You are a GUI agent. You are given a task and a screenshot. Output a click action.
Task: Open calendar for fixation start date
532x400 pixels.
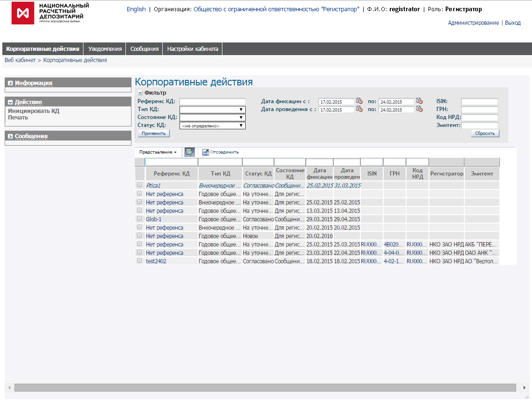coord(359,101)
